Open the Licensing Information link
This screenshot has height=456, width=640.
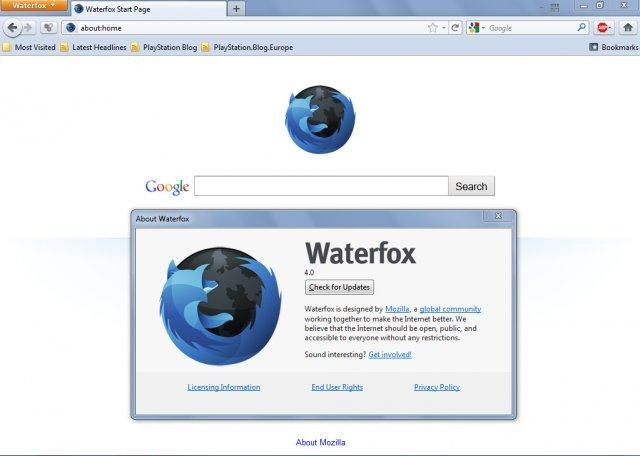(x=224, y=387)
